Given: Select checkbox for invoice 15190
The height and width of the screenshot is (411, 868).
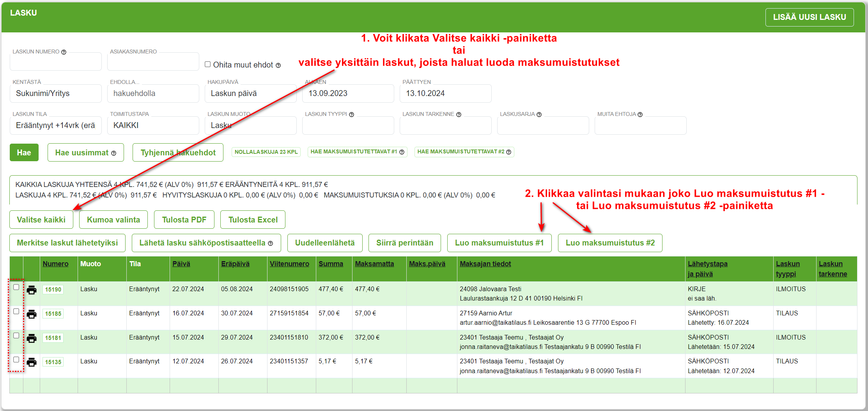Looking at the screenshot, I should (x=16, y=287).
